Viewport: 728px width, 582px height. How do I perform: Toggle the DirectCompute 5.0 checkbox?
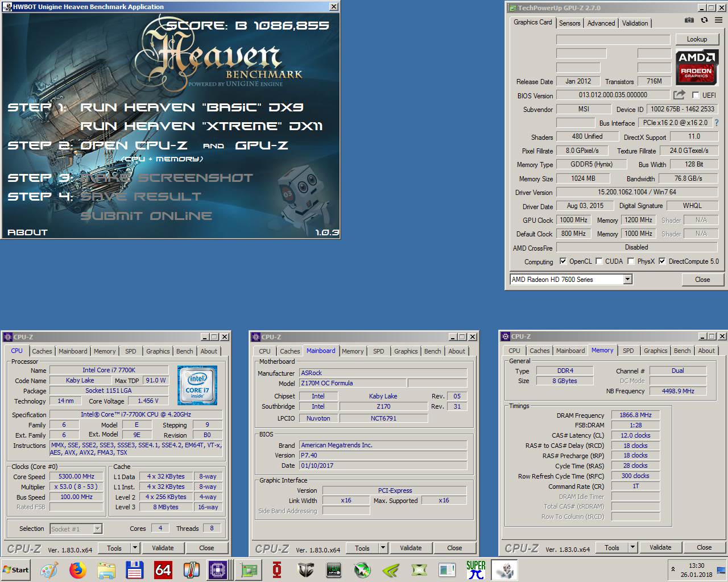[662, 261]
